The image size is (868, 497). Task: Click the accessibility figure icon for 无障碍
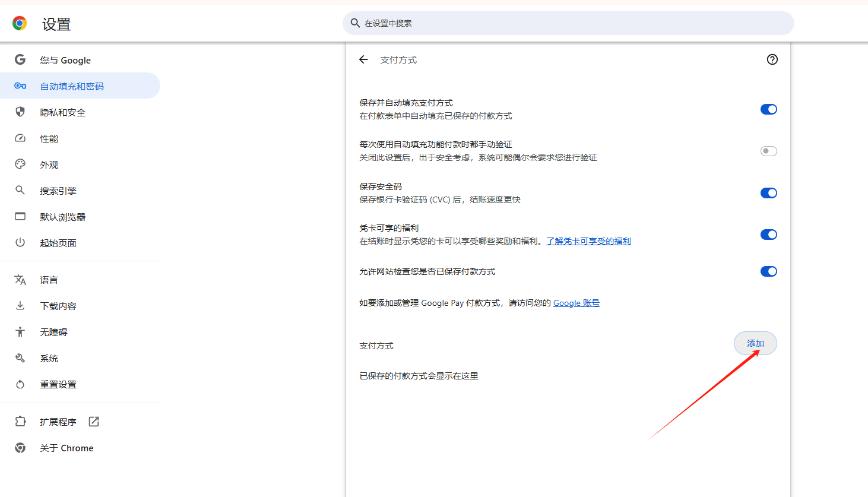tap(20, 332)
